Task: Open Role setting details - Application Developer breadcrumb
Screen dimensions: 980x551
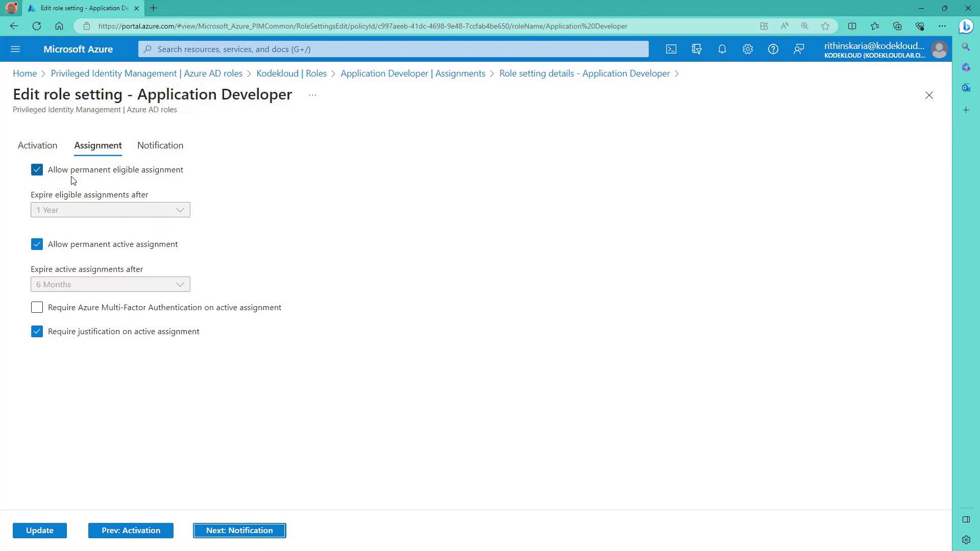Action: pos(584,73)
